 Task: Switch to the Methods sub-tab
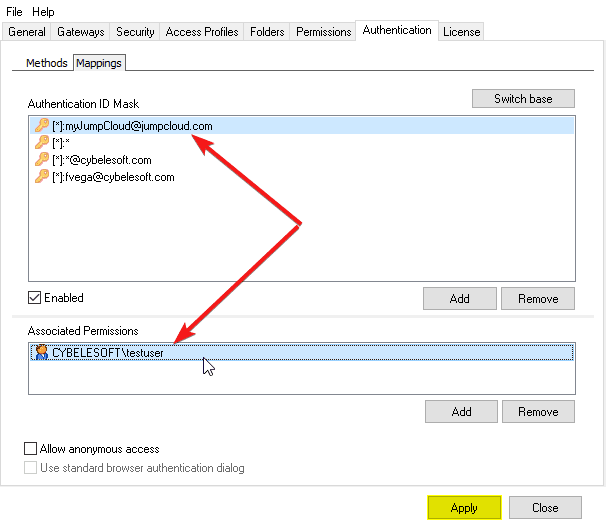(46, 63)
